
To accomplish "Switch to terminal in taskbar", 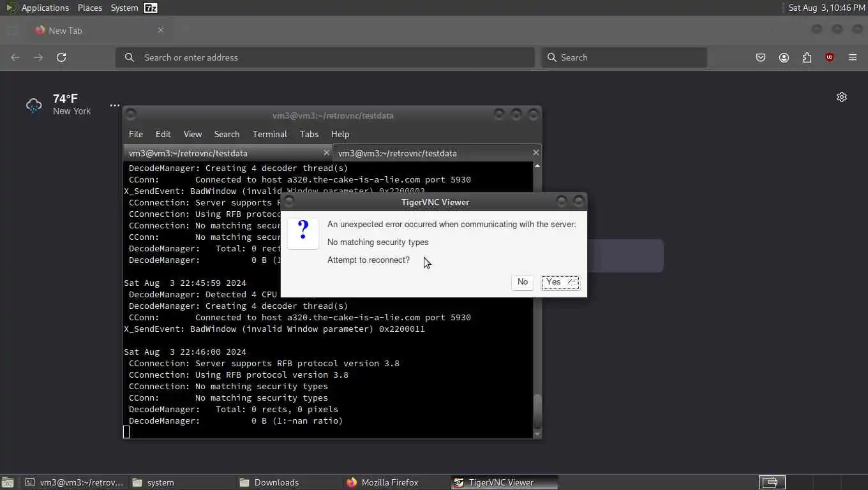I will (x=74, y=482).
